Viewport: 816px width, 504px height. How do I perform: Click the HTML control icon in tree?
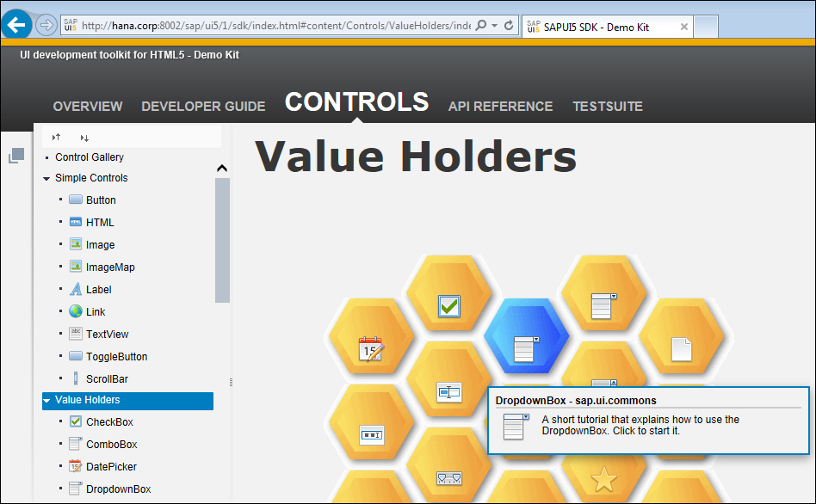tap(76, 222)
